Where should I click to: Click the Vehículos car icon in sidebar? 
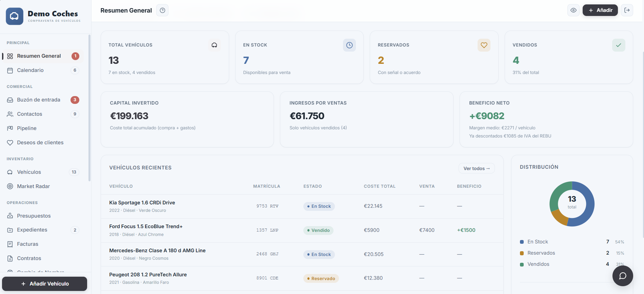[x=10, y=172]
